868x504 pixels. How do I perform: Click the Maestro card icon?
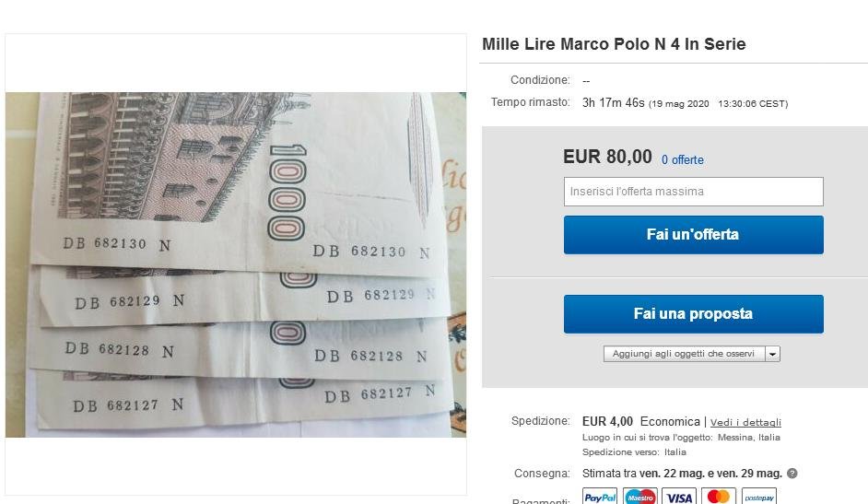[639, 497]
